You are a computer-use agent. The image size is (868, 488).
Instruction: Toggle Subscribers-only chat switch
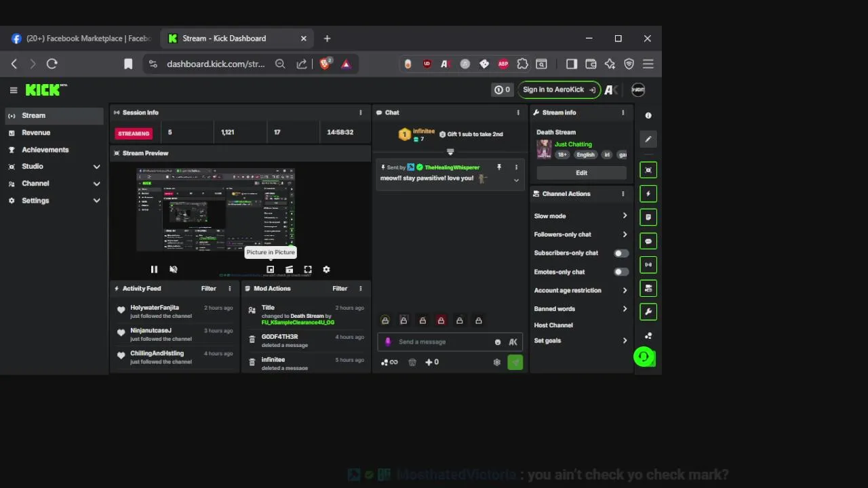click(x=621, y=253)
